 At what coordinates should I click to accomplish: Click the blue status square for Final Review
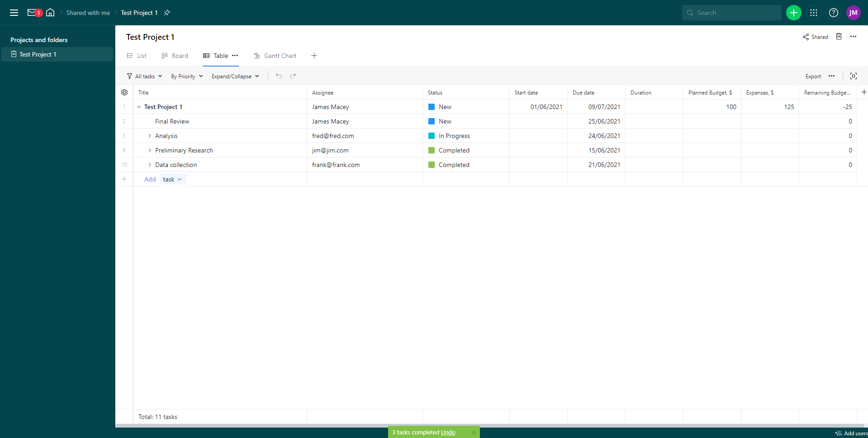click(431, 121)
